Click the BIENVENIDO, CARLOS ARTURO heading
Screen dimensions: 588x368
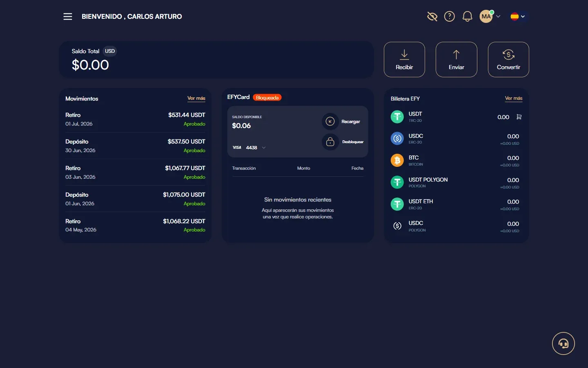[132, 16]
